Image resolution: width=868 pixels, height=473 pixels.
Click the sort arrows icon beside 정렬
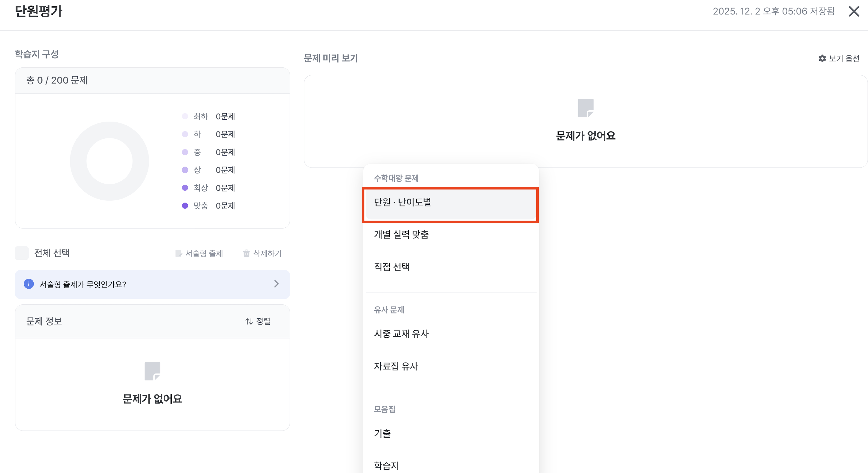pyautogui.click(x=249, y=321)
